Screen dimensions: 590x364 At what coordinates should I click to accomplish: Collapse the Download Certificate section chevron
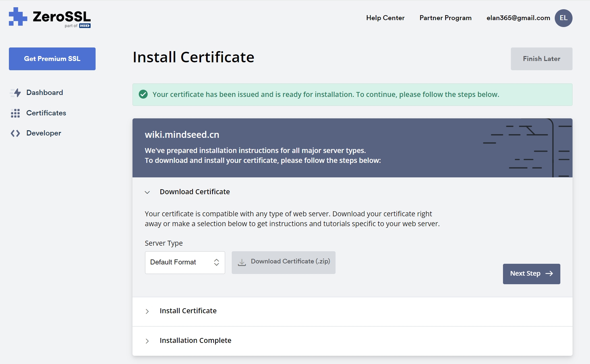click(x=147, y=192)
